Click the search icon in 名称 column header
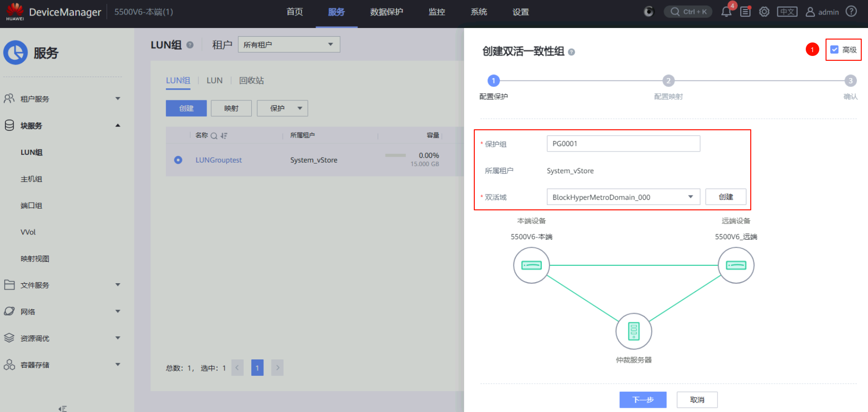The width and height of the screenshot is (868, 412). [x=214, y=136]
